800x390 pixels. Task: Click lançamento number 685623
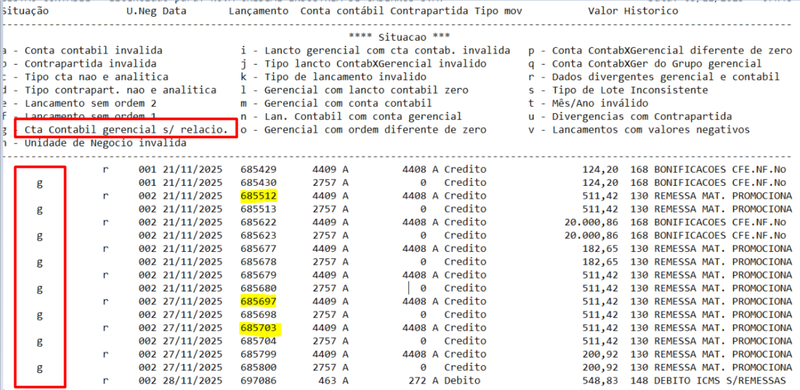[x=259, y=236]
